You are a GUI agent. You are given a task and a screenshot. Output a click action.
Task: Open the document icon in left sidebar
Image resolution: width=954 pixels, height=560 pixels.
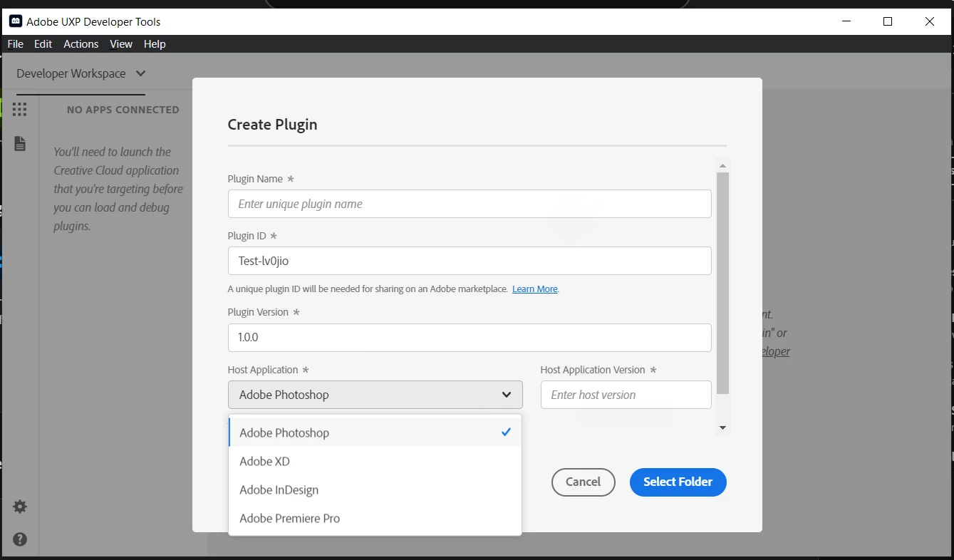click(20, 144)
